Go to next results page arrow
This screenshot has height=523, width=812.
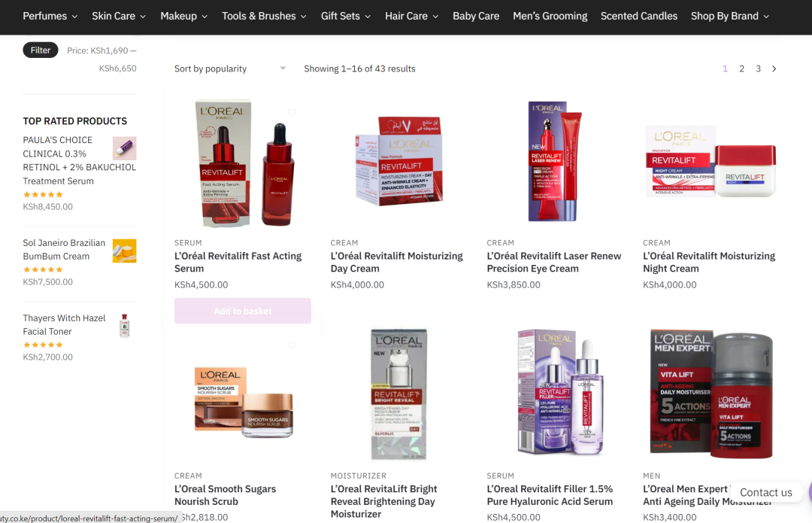pyautogui.click(x=774, y=68)
